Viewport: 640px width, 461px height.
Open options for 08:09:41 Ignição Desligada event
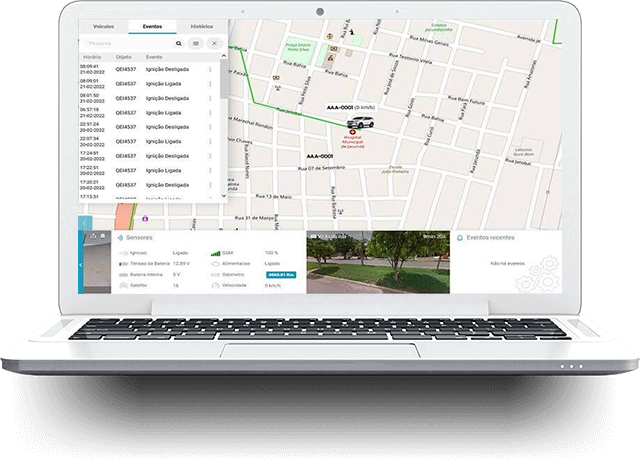(x=210, y=68)
